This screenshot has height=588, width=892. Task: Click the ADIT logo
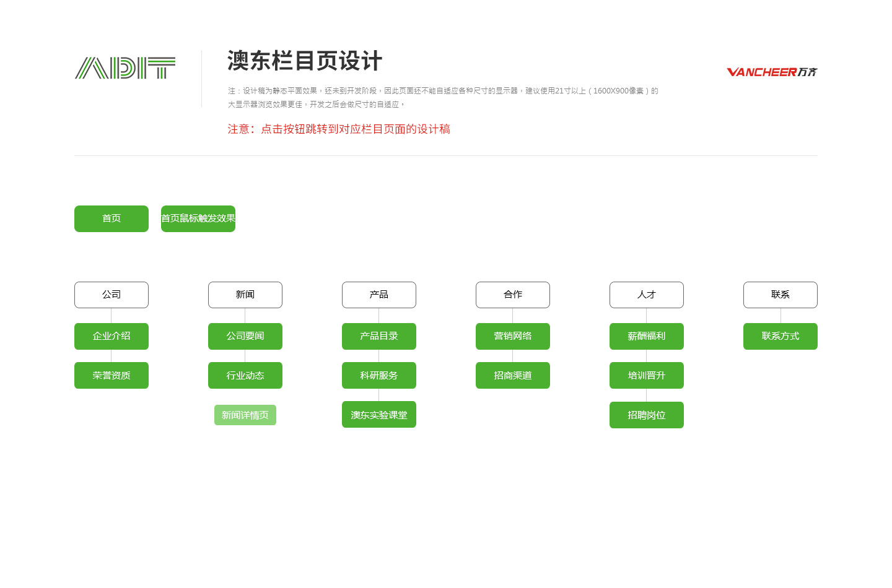pos(125,68)
